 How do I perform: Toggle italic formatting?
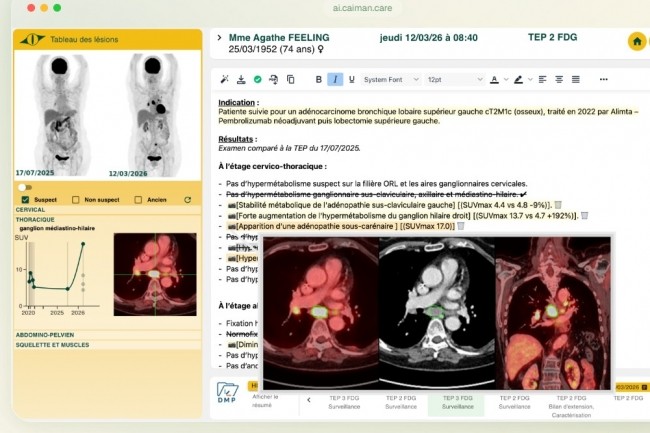pyautogui.click(x=335, y=79)
